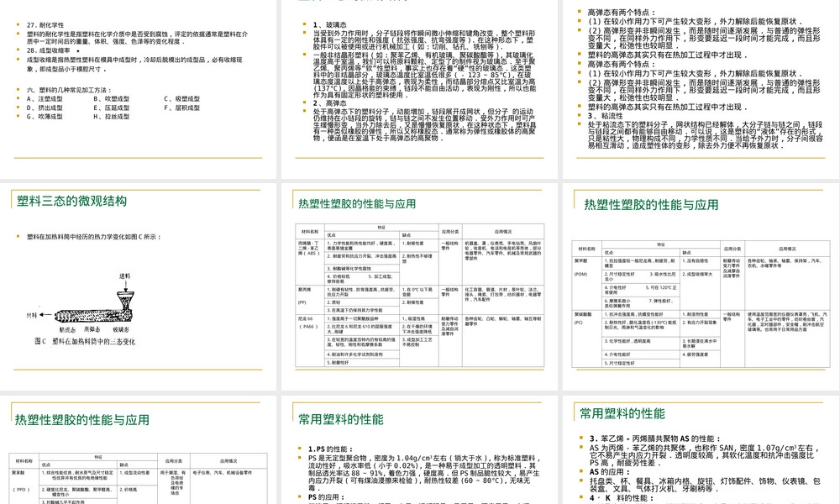Click the caption 图C 塑料在加热料筒中的三态变化

[x=85, y=341]
